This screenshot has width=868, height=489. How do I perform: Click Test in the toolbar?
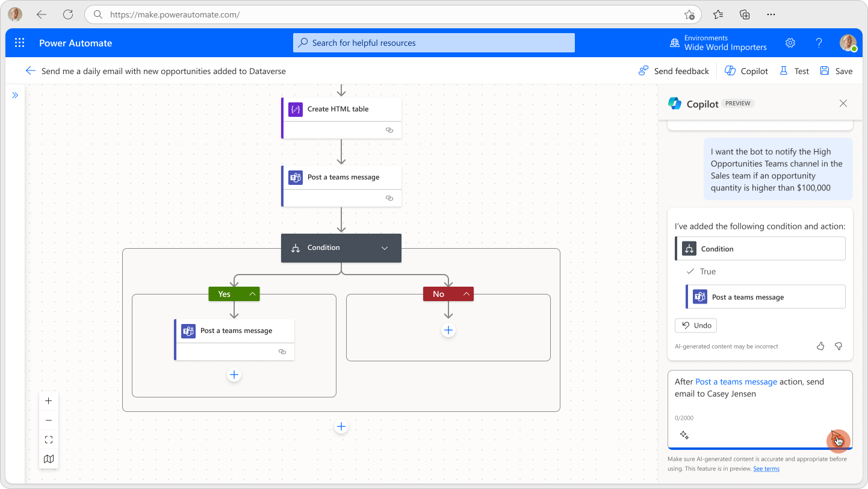(794, 71)
